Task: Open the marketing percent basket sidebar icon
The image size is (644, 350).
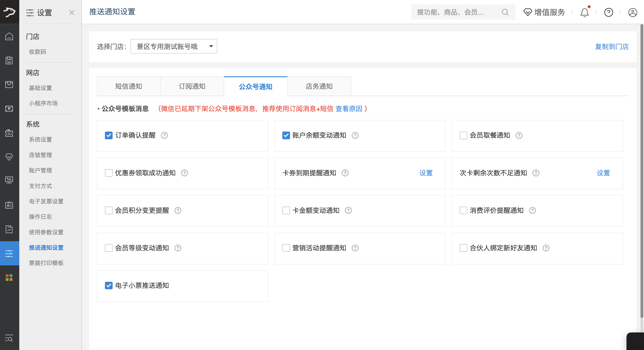Action: pos(9,133)
